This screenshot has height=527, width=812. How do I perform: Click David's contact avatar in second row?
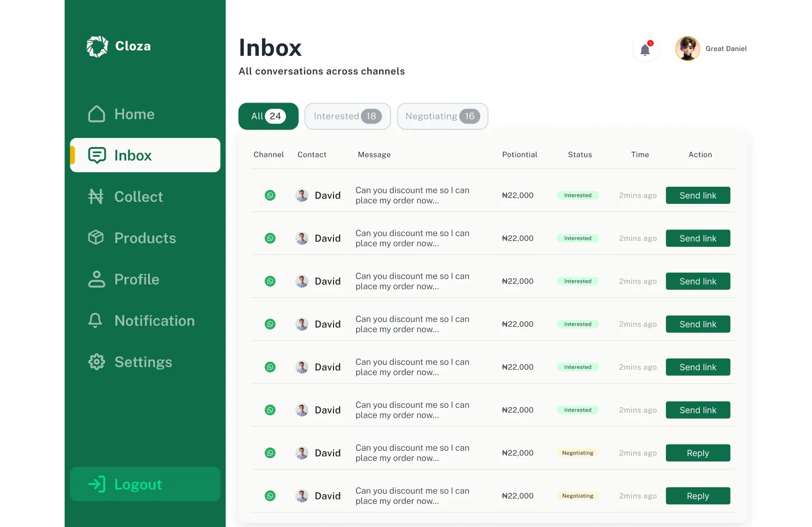(x=302, y=238)
